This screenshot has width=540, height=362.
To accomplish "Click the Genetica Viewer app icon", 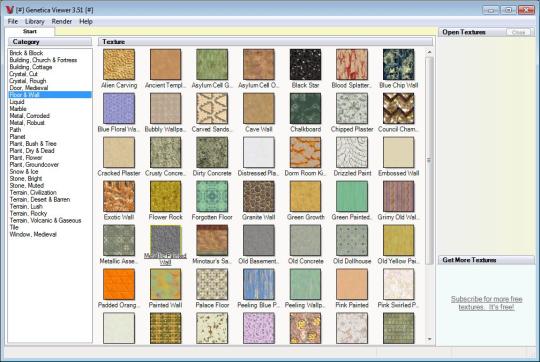I will pyautogui.click(x=10, y=10).
